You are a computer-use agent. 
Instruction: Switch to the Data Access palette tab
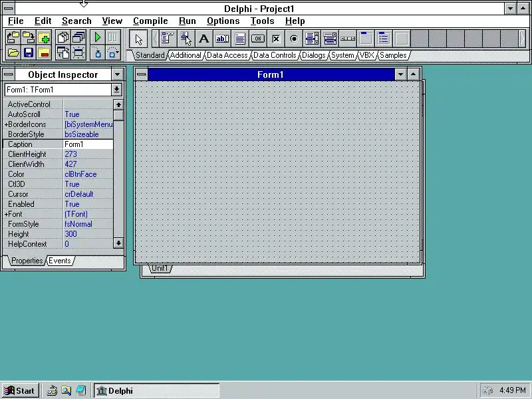[x=227, y=55]
